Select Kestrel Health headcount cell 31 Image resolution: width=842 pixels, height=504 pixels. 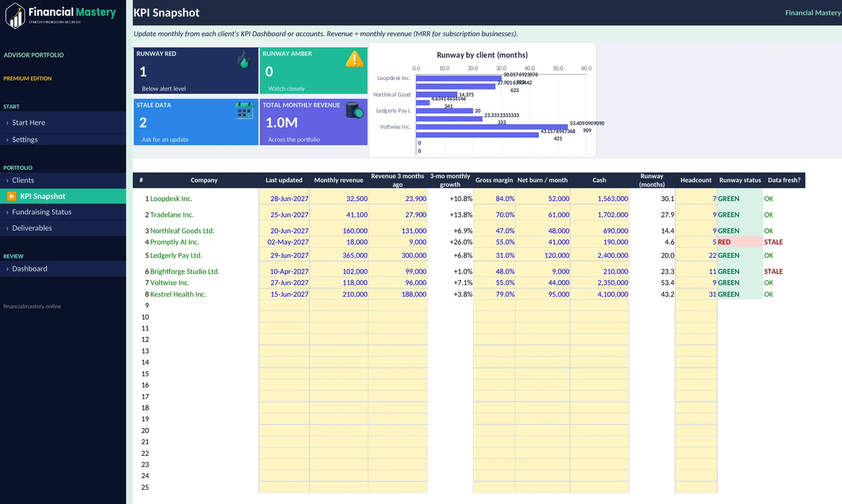(x=696, y=294)
